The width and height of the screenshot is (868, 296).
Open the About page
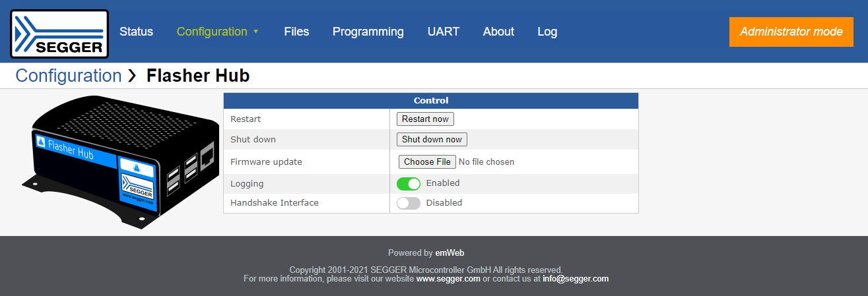[x=498, y=32]
